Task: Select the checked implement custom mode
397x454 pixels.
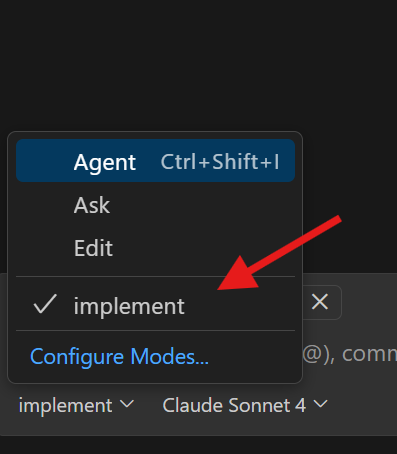Action: point(155,305)
